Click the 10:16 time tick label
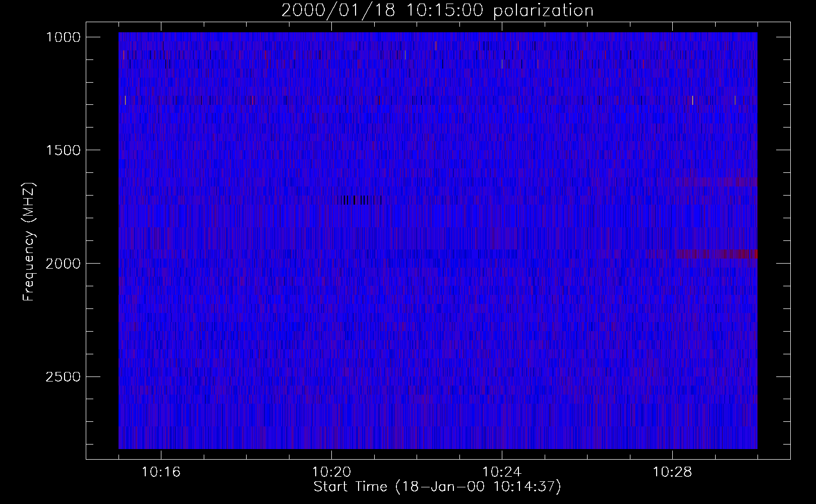 pos(161,472)
